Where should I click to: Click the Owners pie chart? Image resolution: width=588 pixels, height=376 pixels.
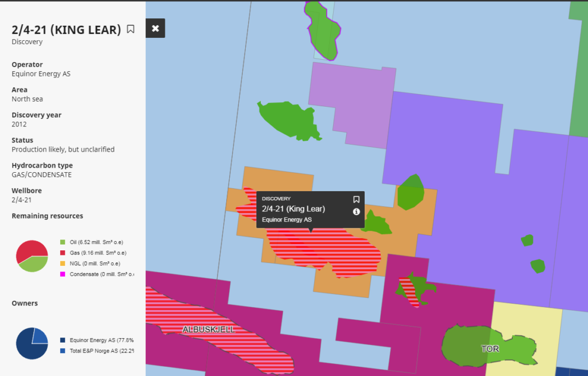click(x=32, y=343)
